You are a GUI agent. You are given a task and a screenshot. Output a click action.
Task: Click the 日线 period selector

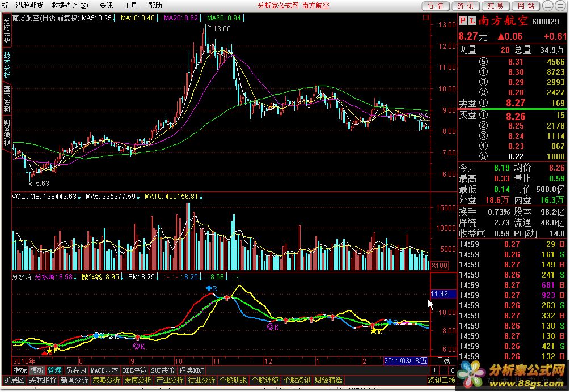point(444,361)
